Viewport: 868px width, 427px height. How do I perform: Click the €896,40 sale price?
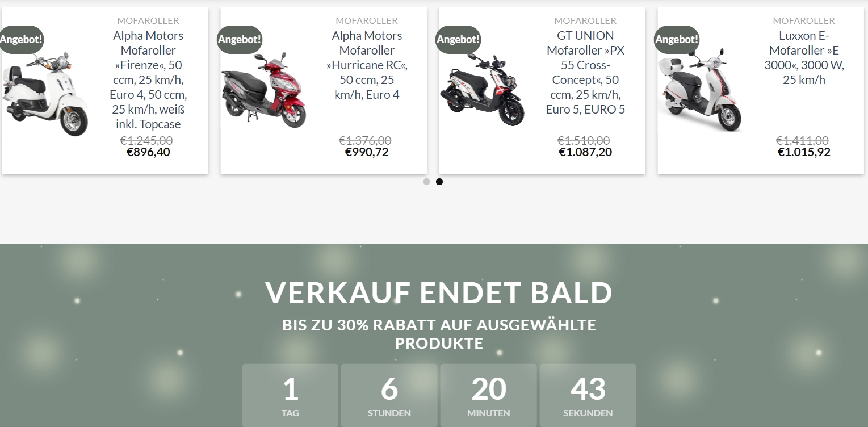pos(148,152)
